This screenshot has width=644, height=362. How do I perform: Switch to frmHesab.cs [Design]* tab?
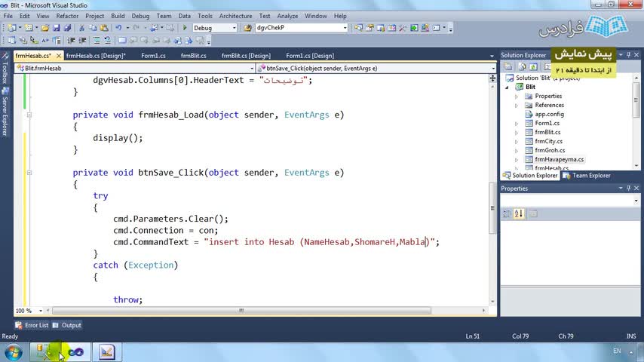[96, 56]
